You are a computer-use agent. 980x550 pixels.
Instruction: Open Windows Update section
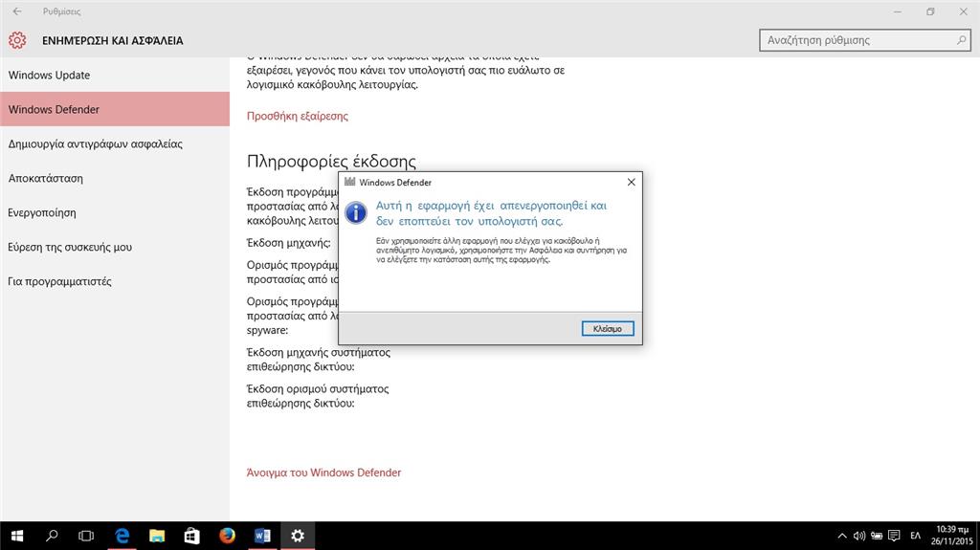click(115, 75)
